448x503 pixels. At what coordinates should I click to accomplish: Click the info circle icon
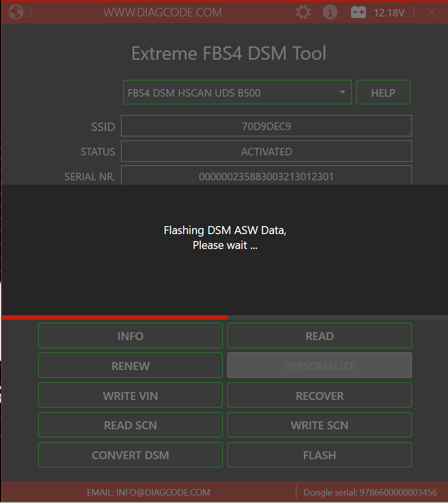coord(330,12)
